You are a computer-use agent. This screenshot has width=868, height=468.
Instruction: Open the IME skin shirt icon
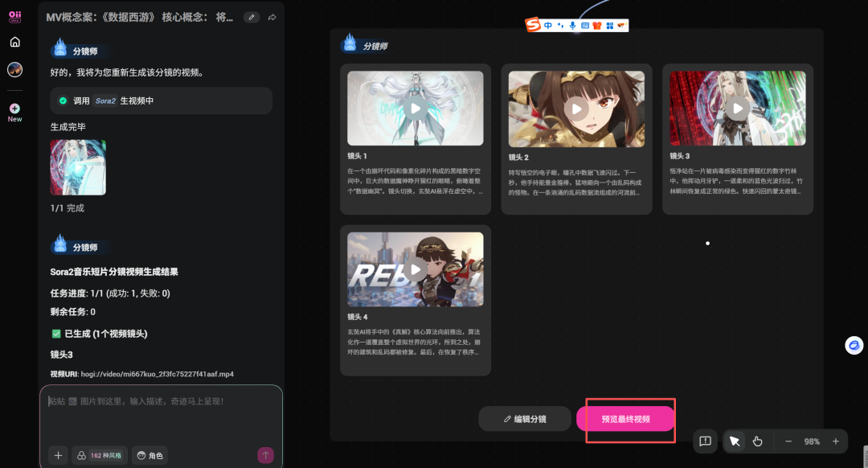[x=596, y=26]
